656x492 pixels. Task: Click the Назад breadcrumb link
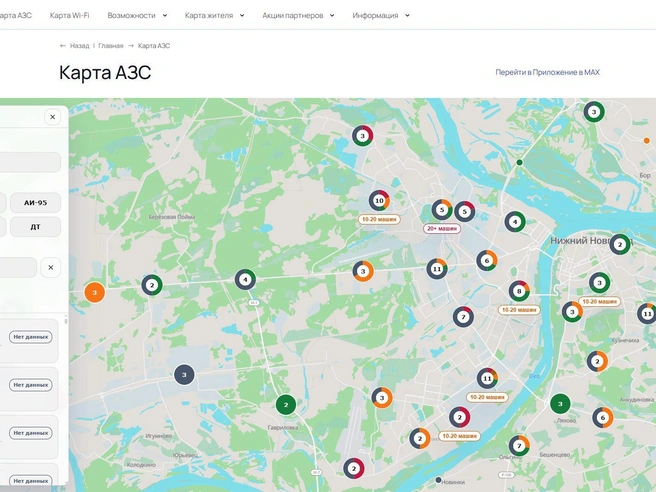(x=79, y=46)
